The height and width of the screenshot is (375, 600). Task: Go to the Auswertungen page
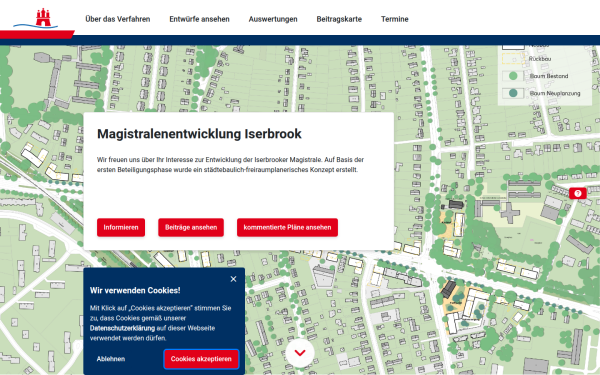tap(273, 19)
